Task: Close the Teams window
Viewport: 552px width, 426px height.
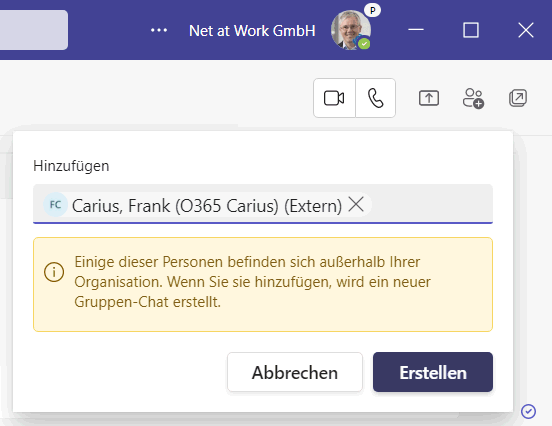Action: tap(526, 30)
